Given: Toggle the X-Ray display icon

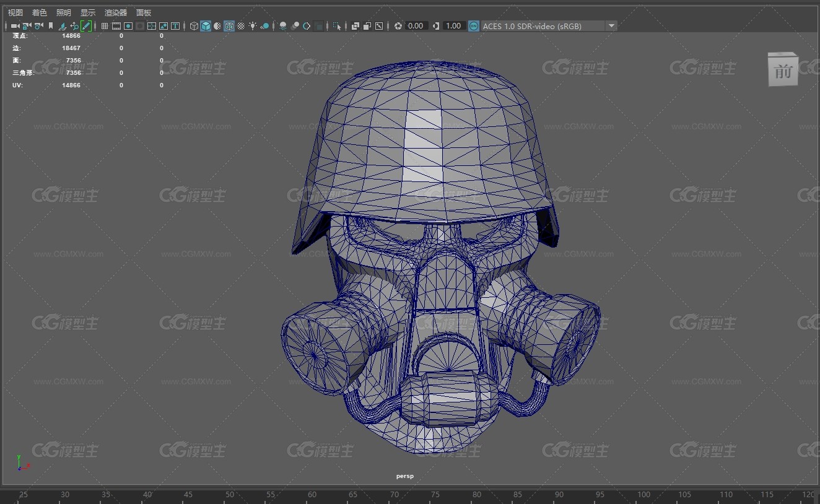Looking at the screenshot, I should [355, 26].
